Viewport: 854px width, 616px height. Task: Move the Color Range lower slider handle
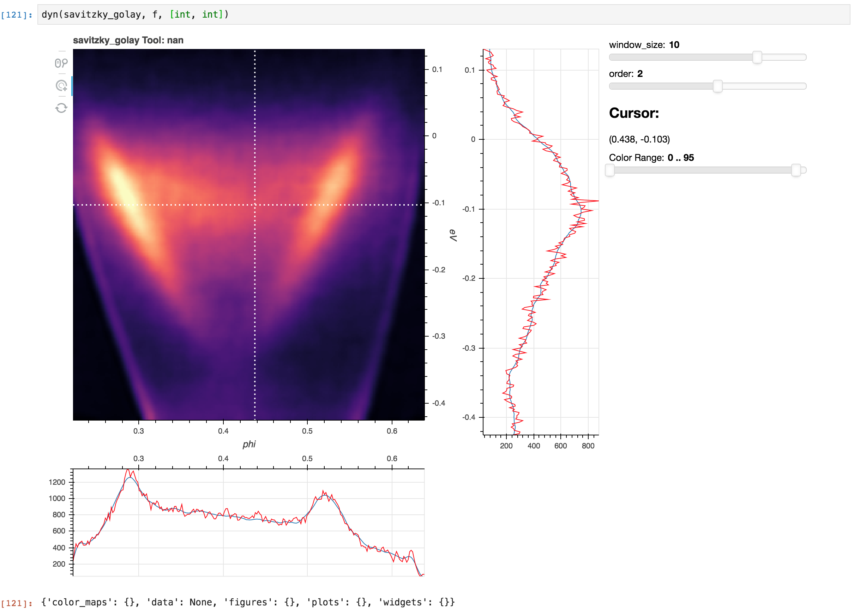(610, 170)
